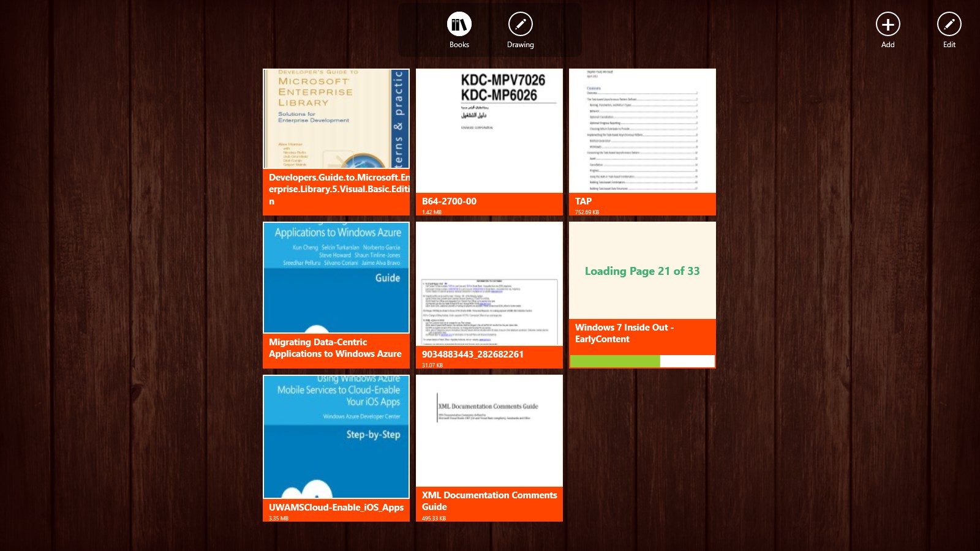
Task: Click the Edit pencil icon
Action: pos(949,24)
